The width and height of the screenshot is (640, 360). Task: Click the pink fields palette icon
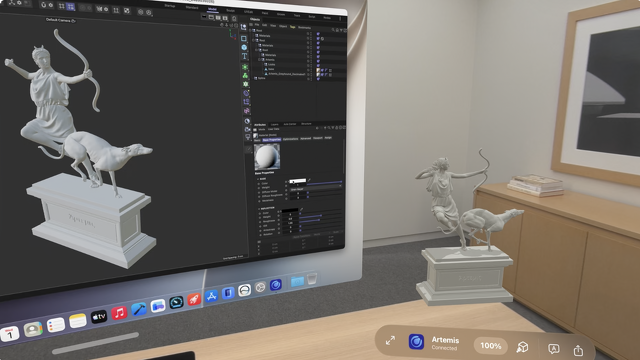click(x=247, y=111)
